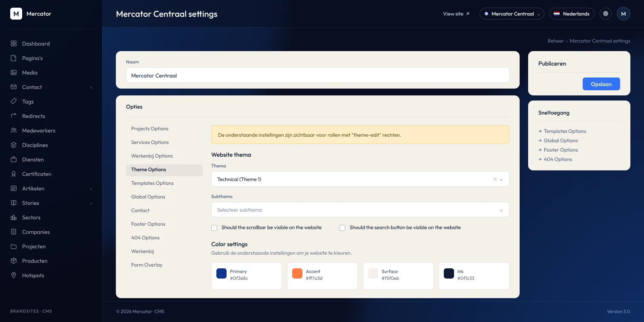Switch language via Nederlands selector
Viewport: 644px width, 322px height.
point(572,14)
